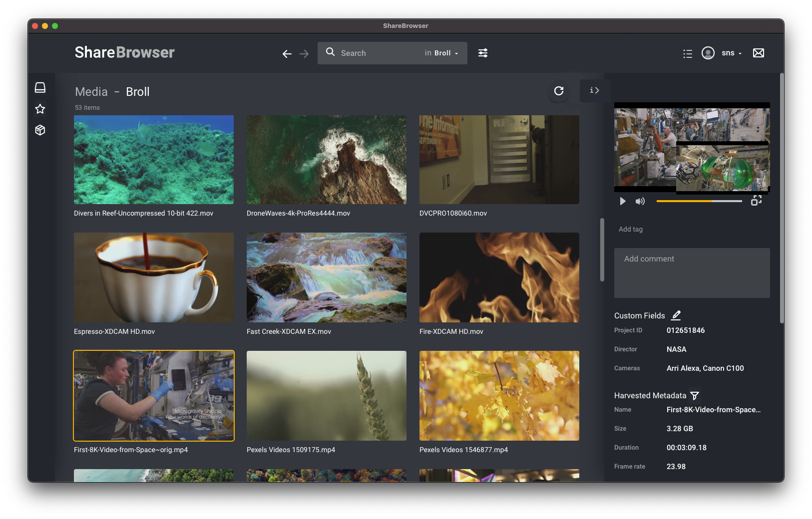Mute the preview volume speaker
This screenshot has height=519, width=812.
(x=640, y=201)
